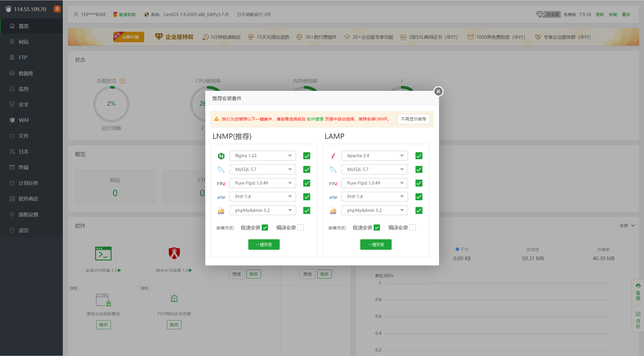Open the 微步木马检测 shield icon
The width and height of the screenshot is (644, 356).
[x=174, y=253]
